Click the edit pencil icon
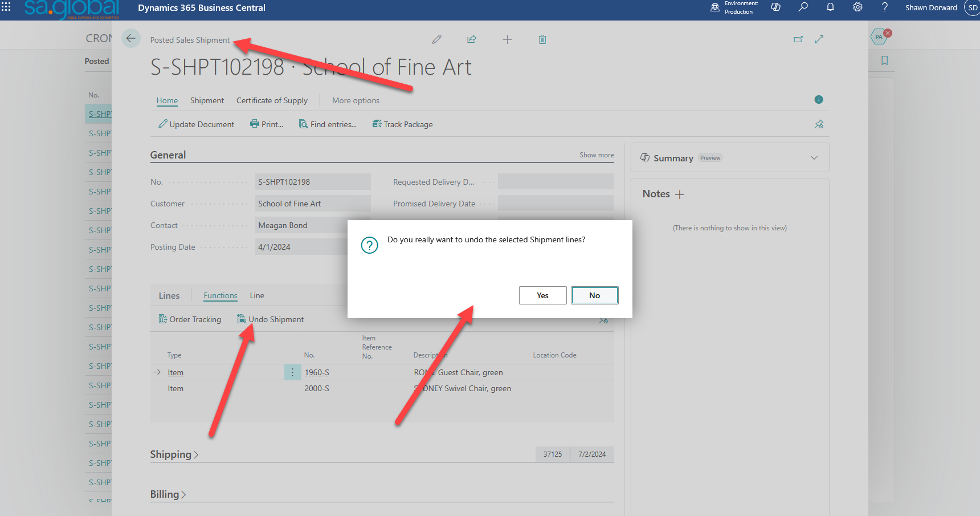The height and width of the screenshot is (516, 980). (x=436, y=39)
